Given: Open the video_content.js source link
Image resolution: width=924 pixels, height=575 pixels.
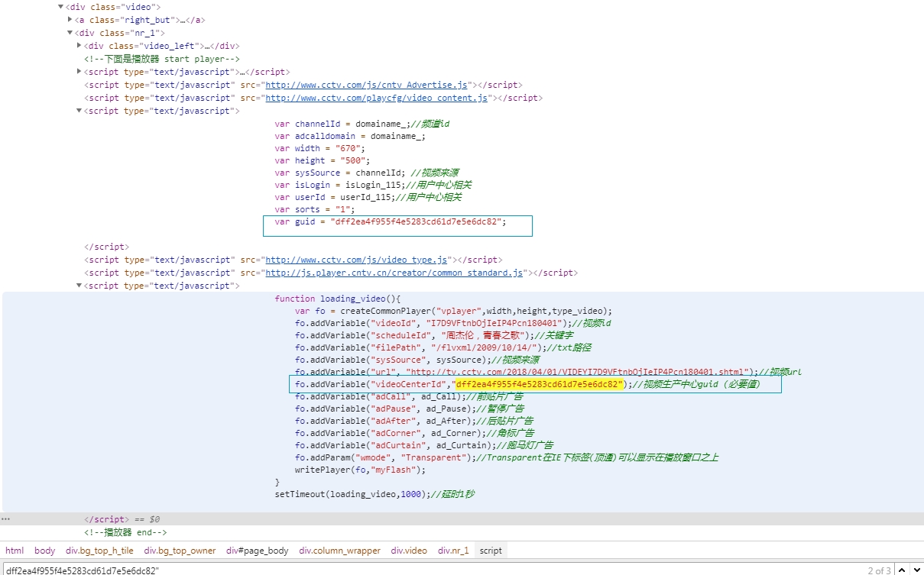Looking at the screenshot, I should click(376, 98).
